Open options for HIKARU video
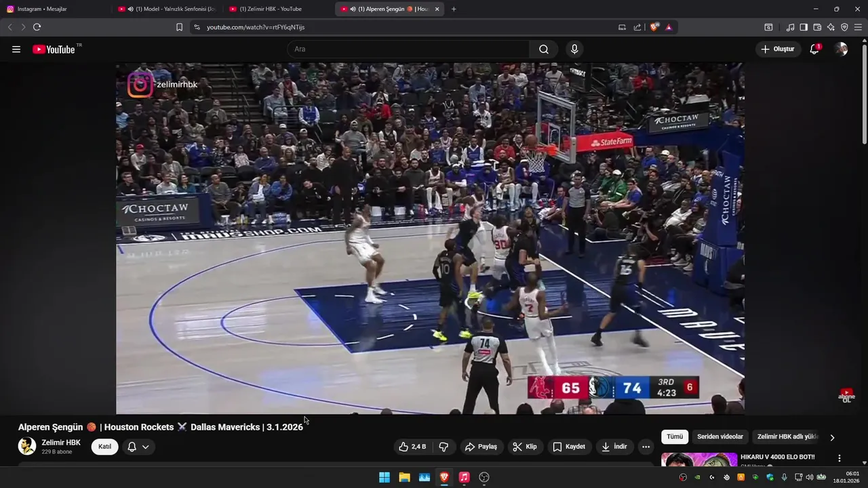This screenshot has width=868, height=488. (840, 458)
